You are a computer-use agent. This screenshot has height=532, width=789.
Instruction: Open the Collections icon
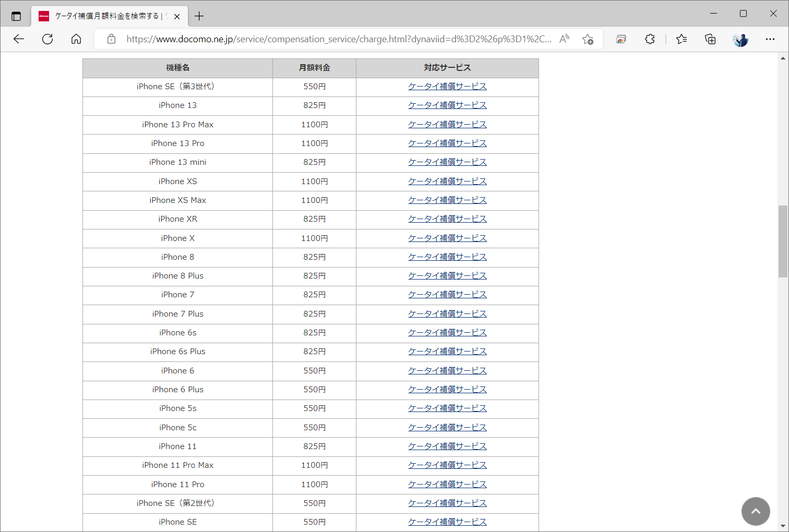(710, 39)
